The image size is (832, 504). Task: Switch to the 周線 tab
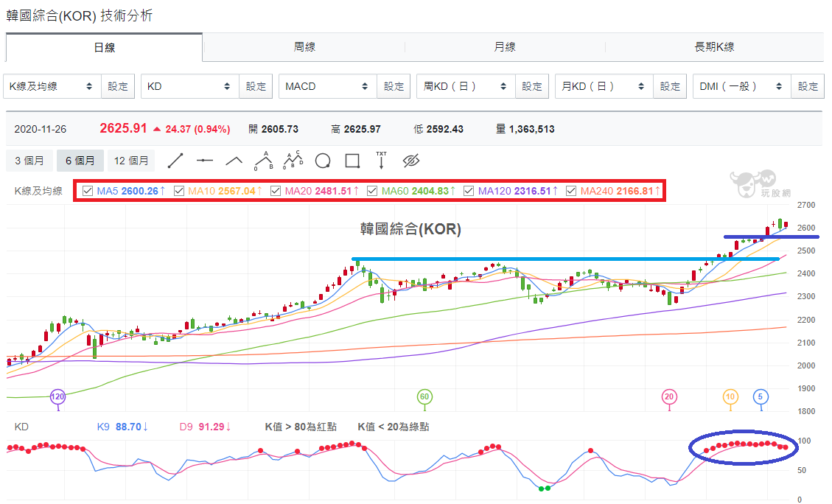coord(304,47)
